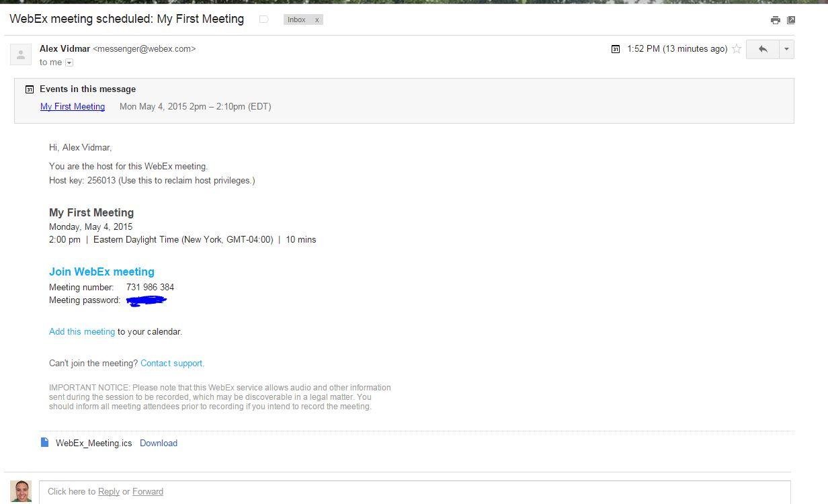This screenshot has width=828, height=504.
Task: Star this message from Alex Vidmar
Action: click(x=737, y=48)
